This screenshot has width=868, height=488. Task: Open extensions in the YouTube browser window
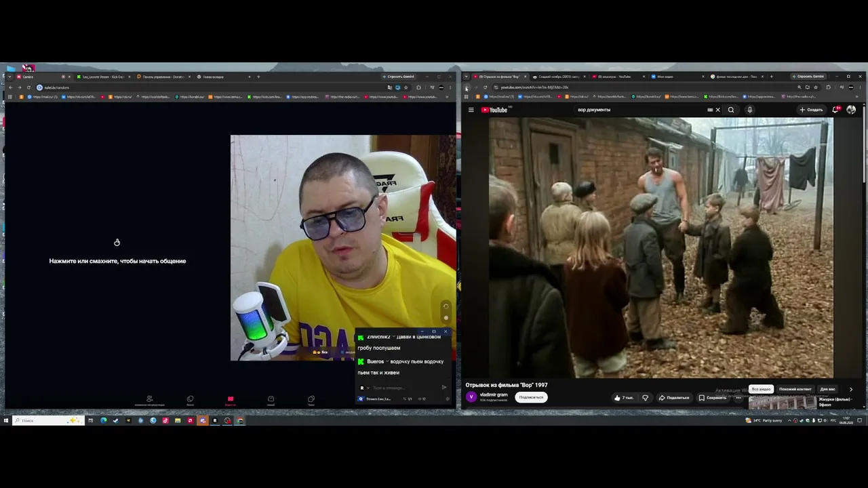[x=828, y=87]
